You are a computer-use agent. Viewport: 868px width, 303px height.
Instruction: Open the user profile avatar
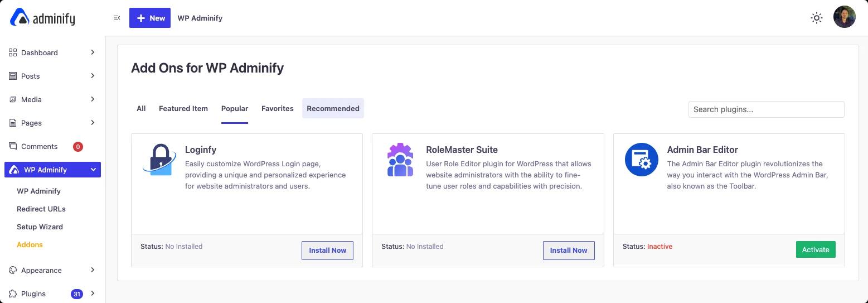point(845,17)
